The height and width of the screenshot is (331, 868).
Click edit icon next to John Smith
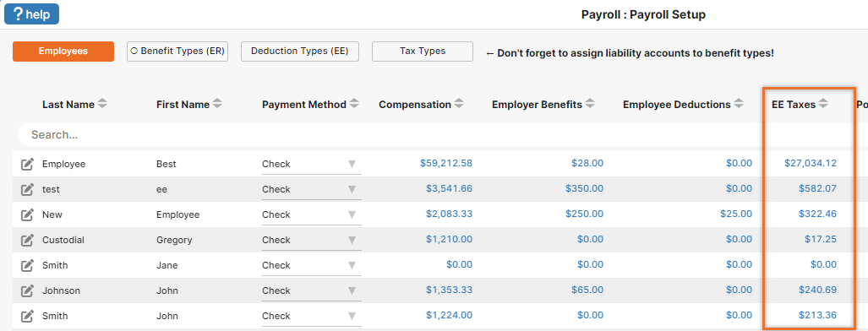click(x=27, y=316)
